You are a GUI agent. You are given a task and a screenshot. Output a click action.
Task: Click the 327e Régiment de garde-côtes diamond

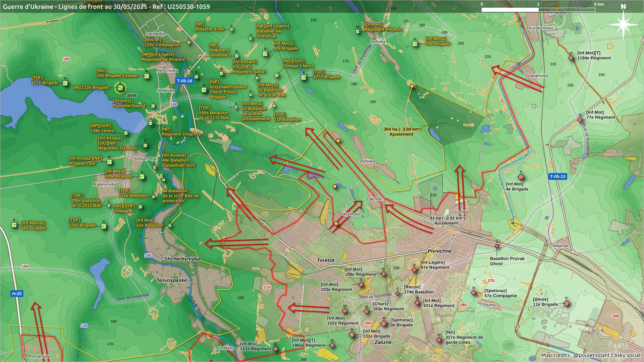point(439,340)
